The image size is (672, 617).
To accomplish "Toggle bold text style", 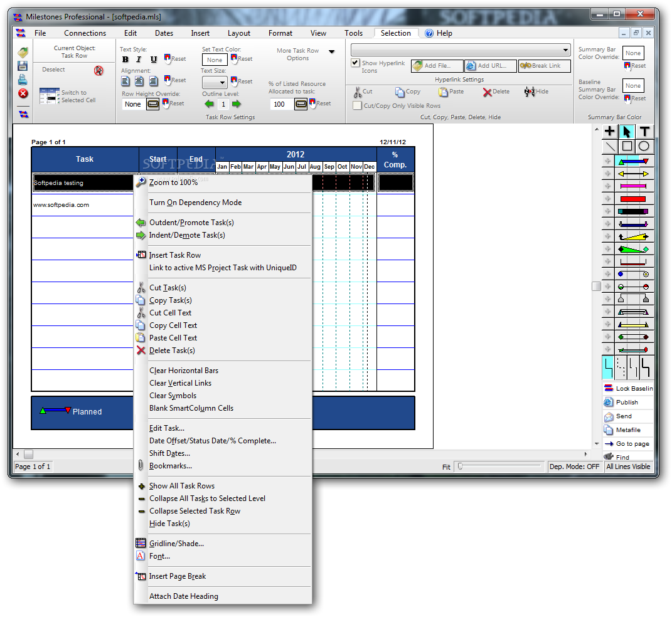I will click(125, 60).
